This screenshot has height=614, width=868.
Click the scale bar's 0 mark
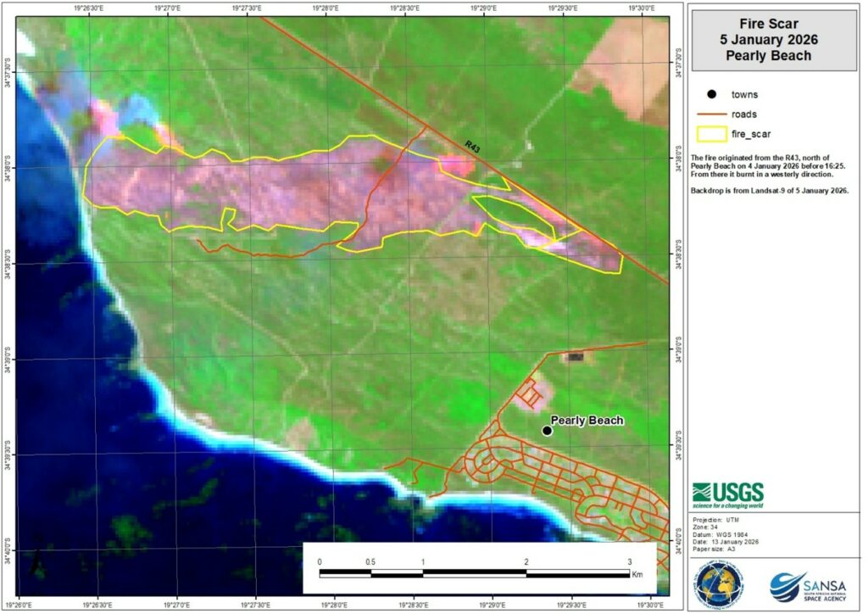[320, 562]
